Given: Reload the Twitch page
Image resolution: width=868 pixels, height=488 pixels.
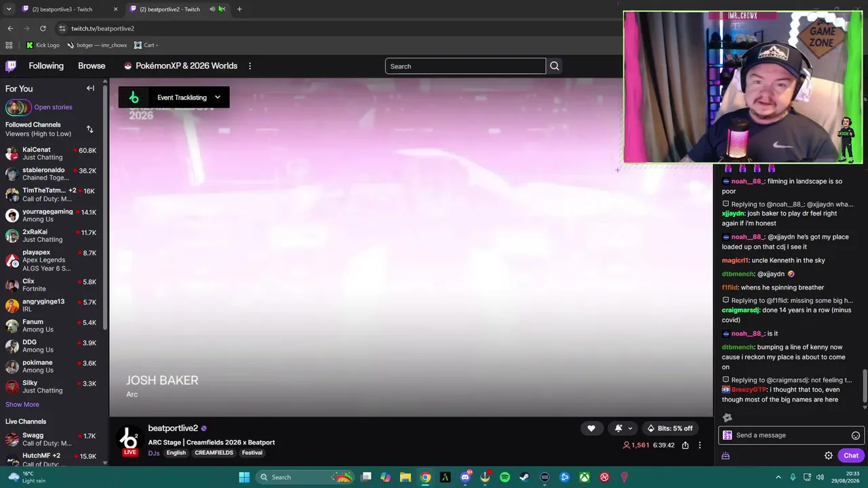Looking at the screenshot, I should coord(43,28).
